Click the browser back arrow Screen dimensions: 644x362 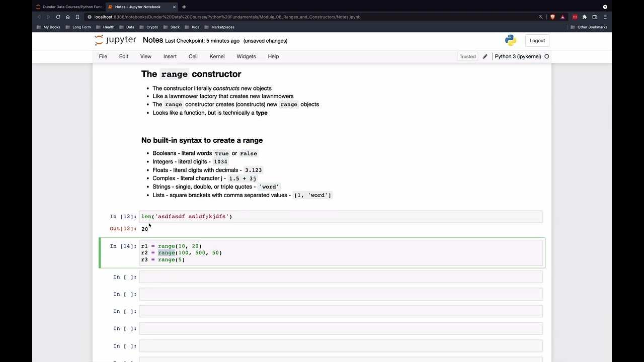(x=39, y=17)
